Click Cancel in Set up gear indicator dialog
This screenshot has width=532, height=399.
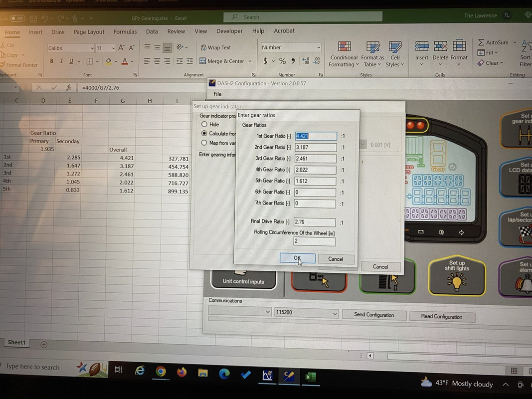(380, 267)
